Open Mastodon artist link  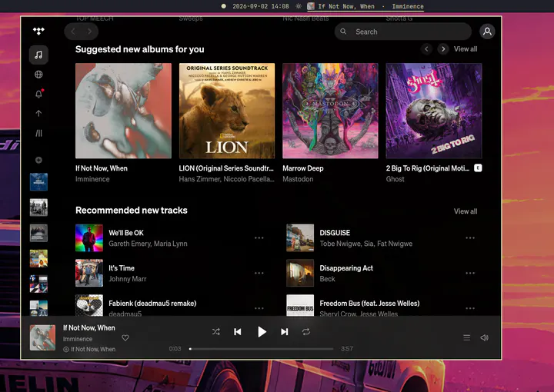298,179
